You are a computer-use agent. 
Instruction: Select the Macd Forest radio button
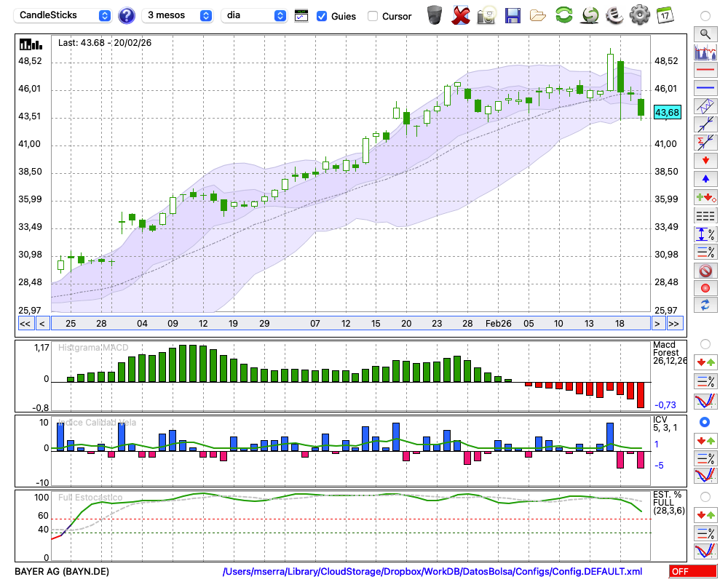tap(705, 343)
